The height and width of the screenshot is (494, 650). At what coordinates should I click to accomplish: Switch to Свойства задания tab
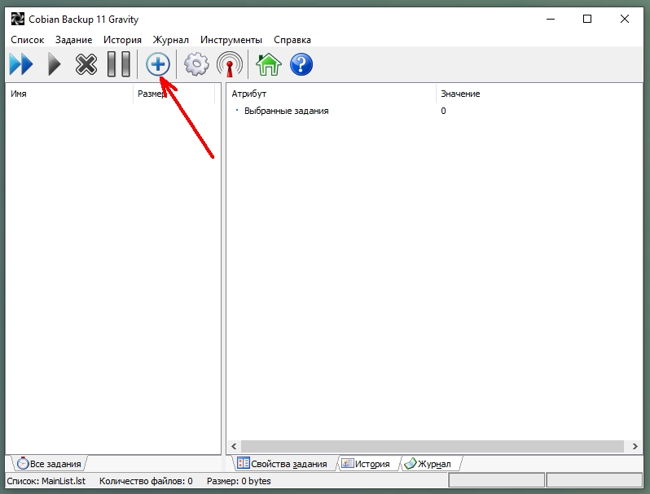[283, 464]
